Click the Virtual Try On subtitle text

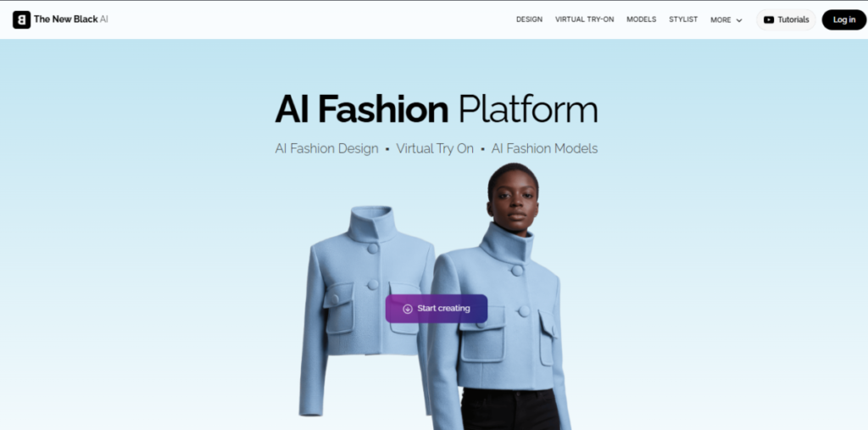coord(435,148)
